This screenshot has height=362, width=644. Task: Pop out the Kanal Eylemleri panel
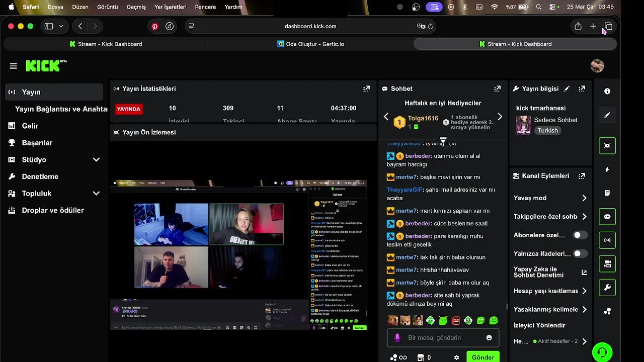point(582,176)
